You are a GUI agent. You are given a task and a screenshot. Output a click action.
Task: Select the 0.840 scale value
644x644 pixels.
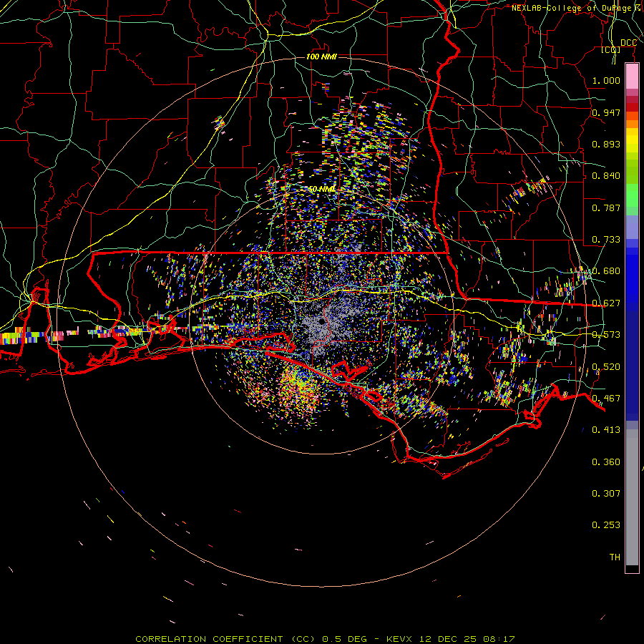point(606,176)
